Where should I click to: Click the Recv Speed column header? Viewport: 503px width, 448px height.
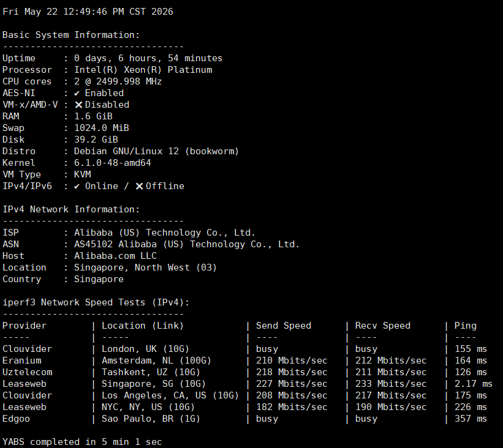(383, 326)
